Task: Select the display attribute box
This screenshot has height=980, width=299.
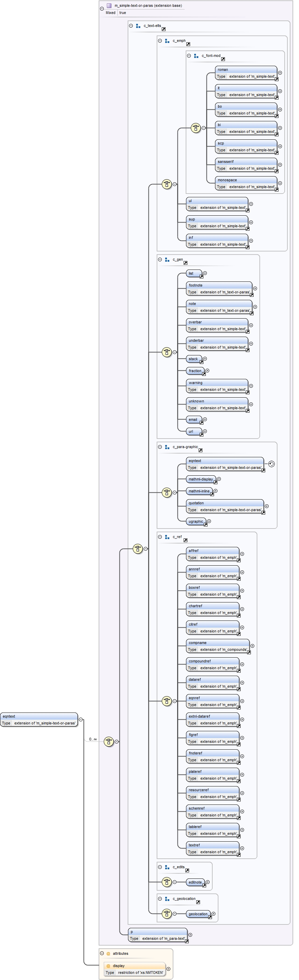Action: tap(134, 969)
